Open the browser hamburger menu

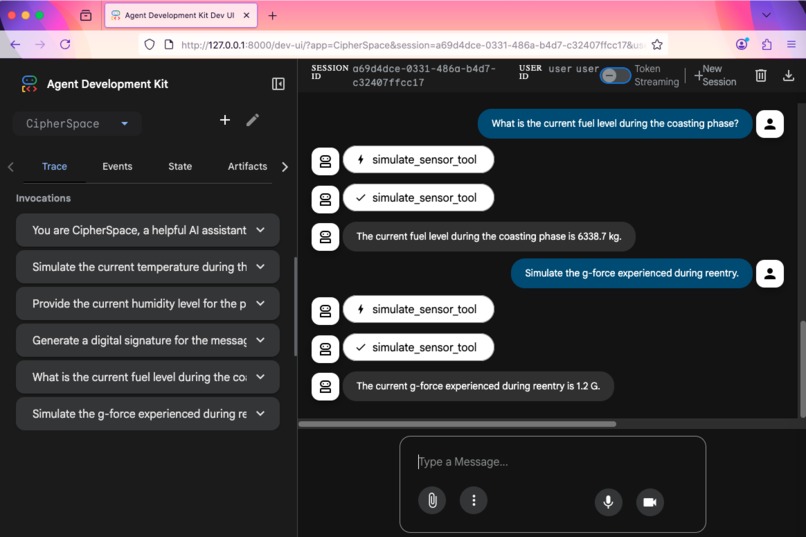791,45
